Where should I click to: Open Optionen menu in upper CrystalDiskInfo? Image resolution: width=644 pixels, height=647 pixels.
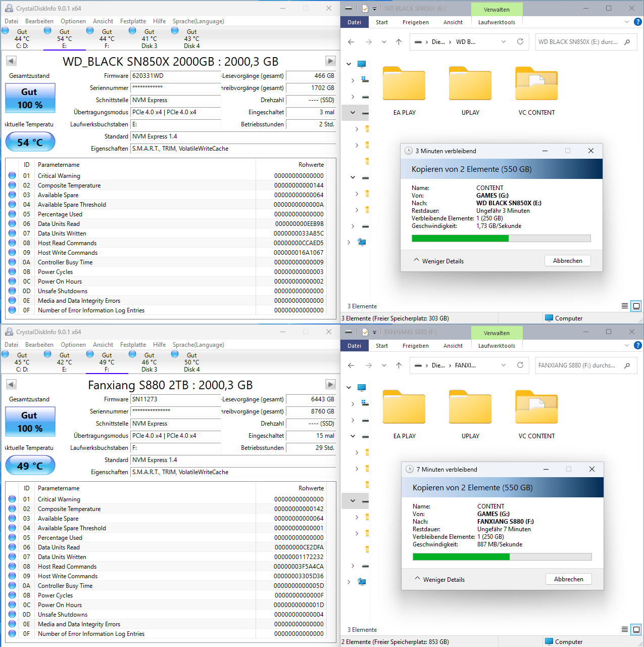pyautogui.click(x=73, y=21)
